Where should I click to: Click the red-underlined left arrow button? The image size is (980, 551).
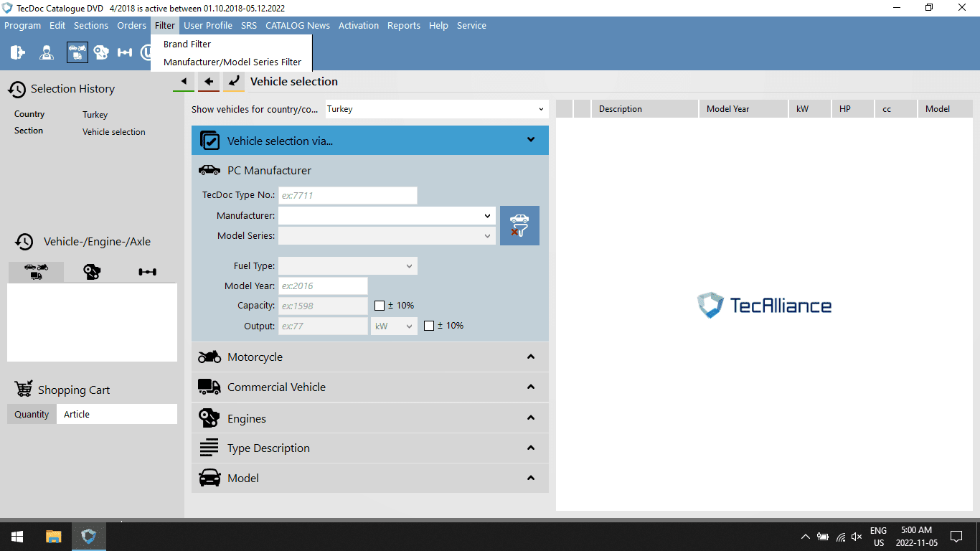(209, 81)
